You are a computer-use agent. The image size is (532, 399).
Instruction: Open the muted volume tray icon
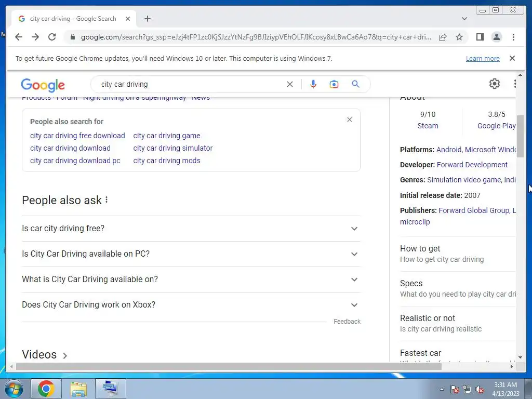pyautogui.click(x=480, y=390)
